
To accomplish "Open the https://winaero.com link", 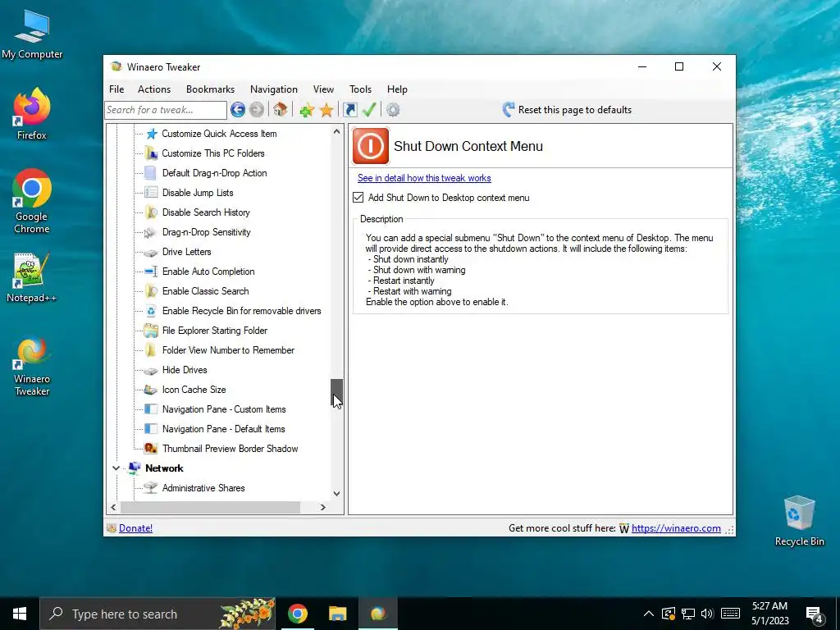I will 676,528.
